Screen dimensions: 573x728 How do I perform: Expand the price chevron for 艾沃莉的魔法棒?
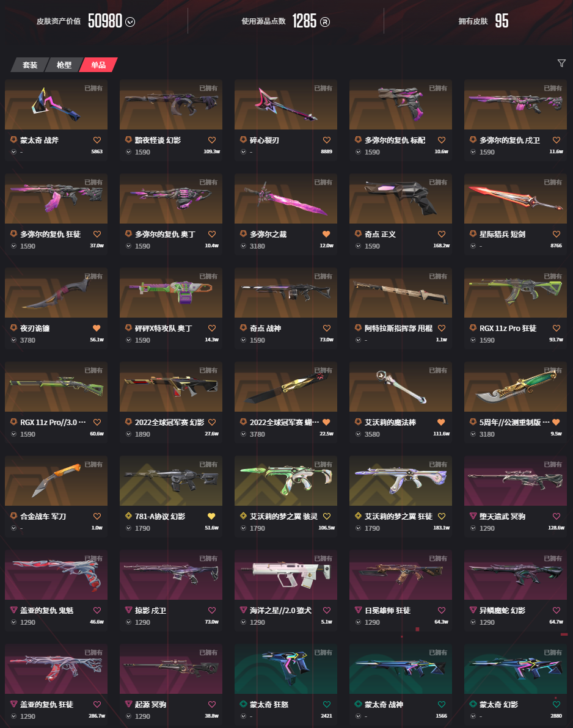[x=358, y=434]
